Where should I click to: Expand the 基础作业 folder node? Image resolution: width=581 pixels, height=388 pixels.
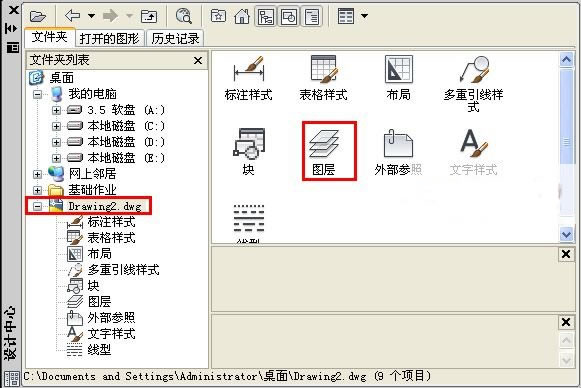pos(37,190)
